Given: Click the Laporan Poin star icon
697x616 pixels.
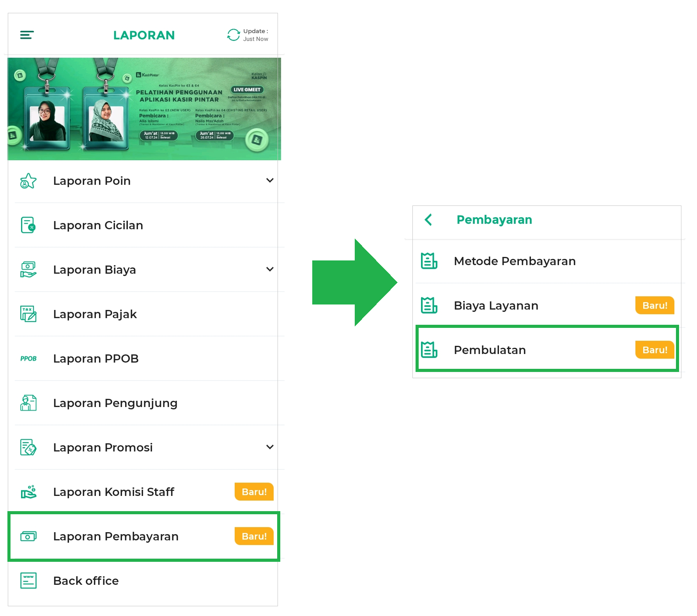Looking at the screenshot, I should [x=28, y=181].
